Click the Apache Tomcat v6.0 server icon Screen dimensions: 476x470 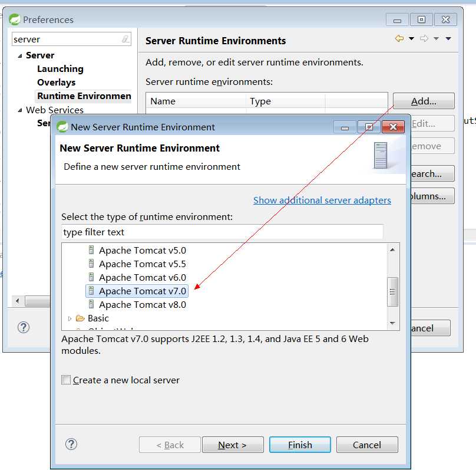91,277
